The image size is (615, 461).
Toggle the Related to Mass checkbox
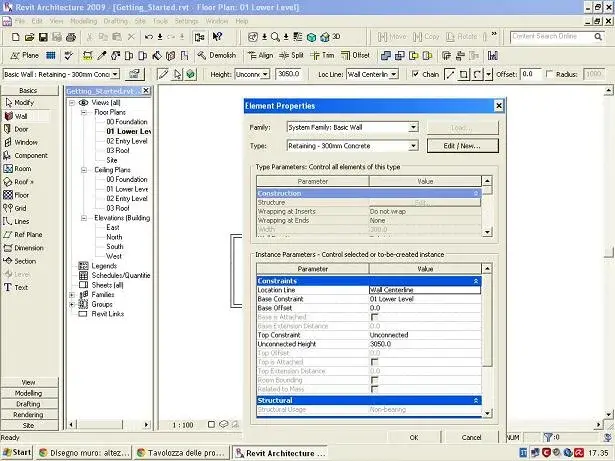[x=375, y=389]
